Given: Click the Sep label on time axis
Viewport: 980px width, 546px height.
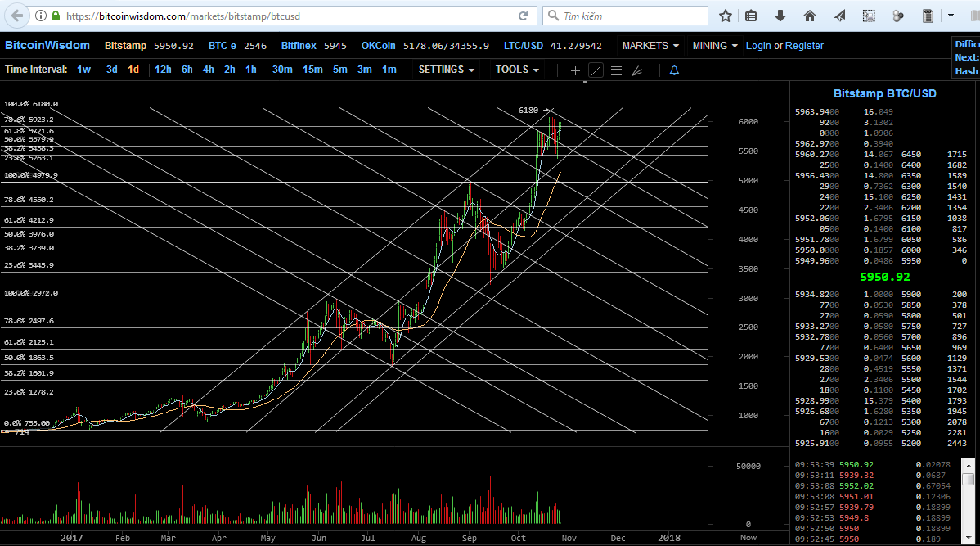Looking at the screenshot, I should tap(469, 538).
